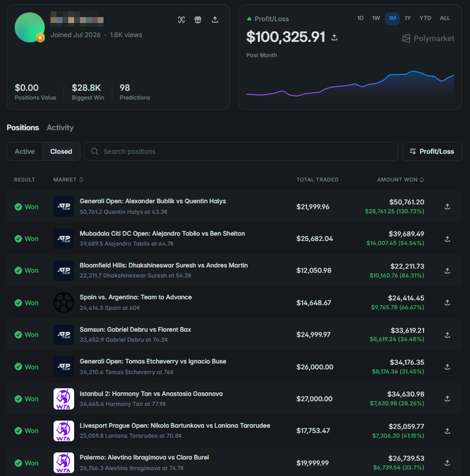Select the 1Y time range
This screenshot has width=470, height=476.
coord(408,18)
